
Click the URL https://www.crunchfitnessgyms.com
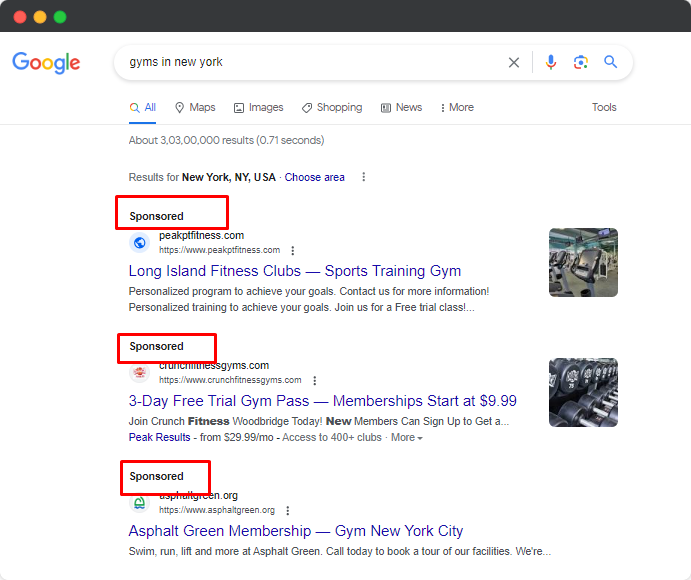[230, 380]
